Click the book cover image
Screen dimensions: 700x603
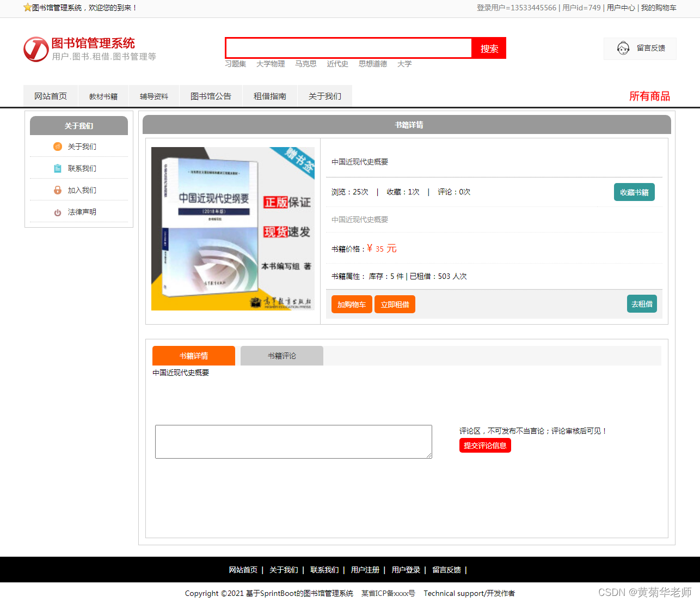click(x=233, y=229)
